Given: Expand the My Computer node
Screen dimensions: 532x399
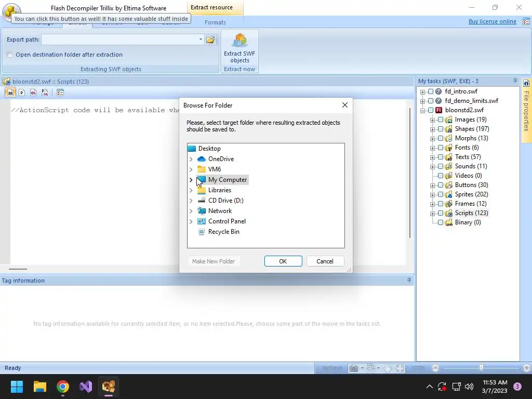Looking at the screenshot, I should click(191, 180).
